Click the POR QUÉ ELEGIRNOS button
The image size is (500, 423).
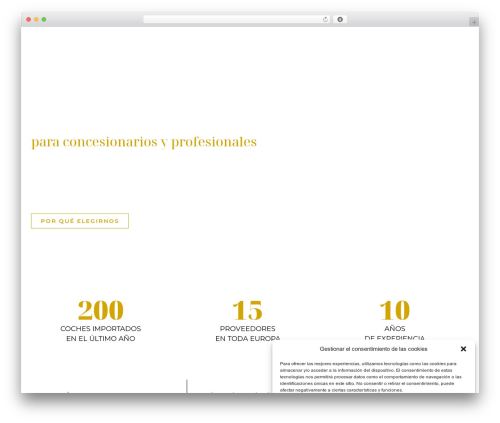click(80, 221)
